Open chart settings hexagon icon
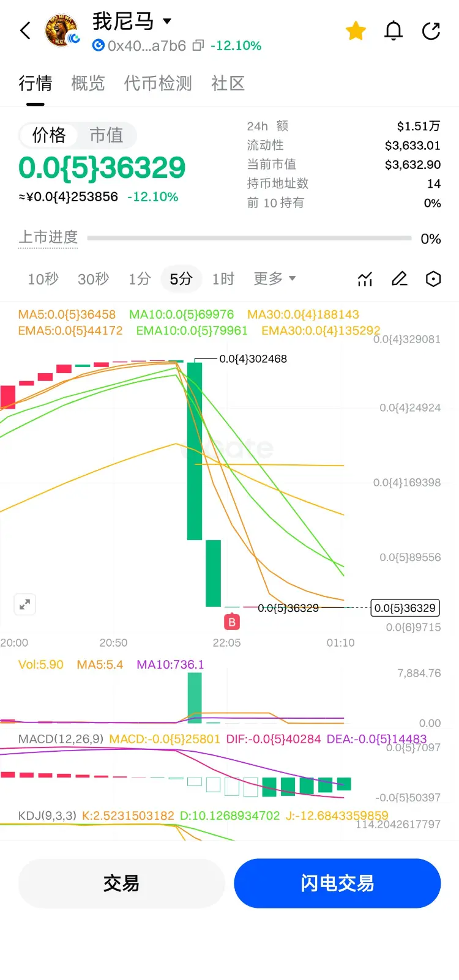Image resolution: width=459 pixels, height=980 pixels. pos(433,279)
